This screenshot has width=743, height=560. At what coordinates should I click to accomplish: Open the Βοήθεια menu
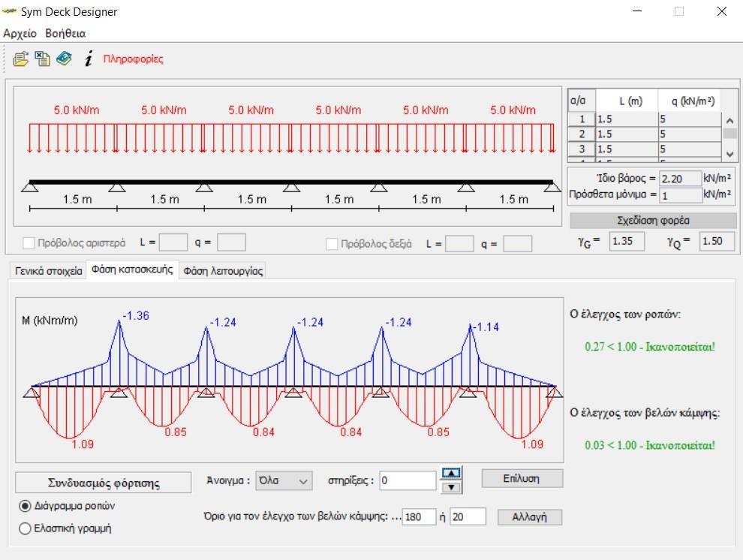point(65,33)
